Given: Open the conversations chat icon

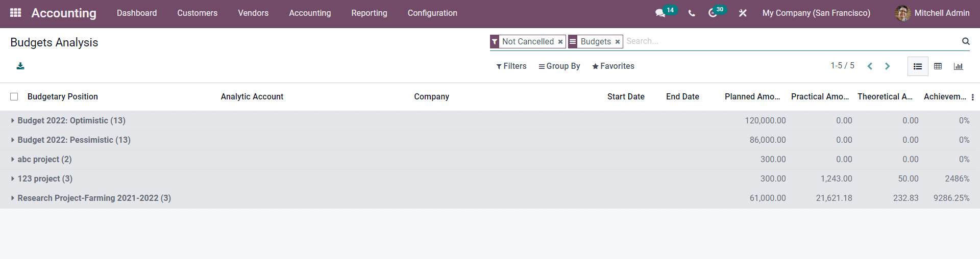Looking at the screenshot, I should click(660, 13).
